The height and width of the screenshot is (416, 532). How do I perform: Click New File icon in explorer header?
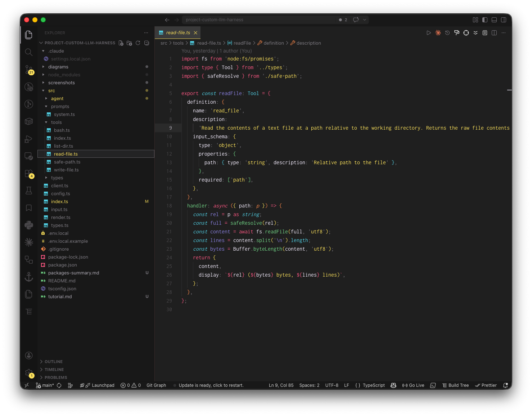[121, 43]
